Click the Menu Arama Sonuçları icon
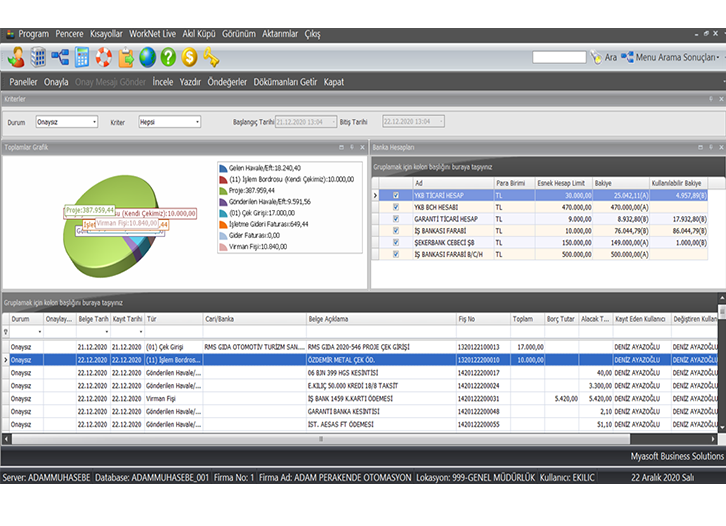This screenshot has height=526, width=726. pos(627,57)
